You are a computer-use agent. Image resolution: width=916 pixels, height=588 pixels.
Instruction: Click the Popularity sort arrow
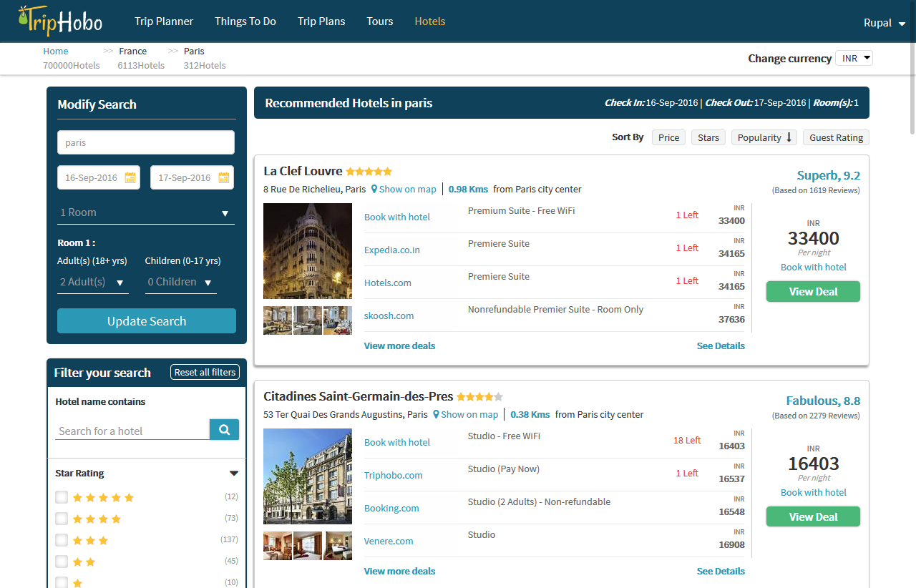pos(789,137)
